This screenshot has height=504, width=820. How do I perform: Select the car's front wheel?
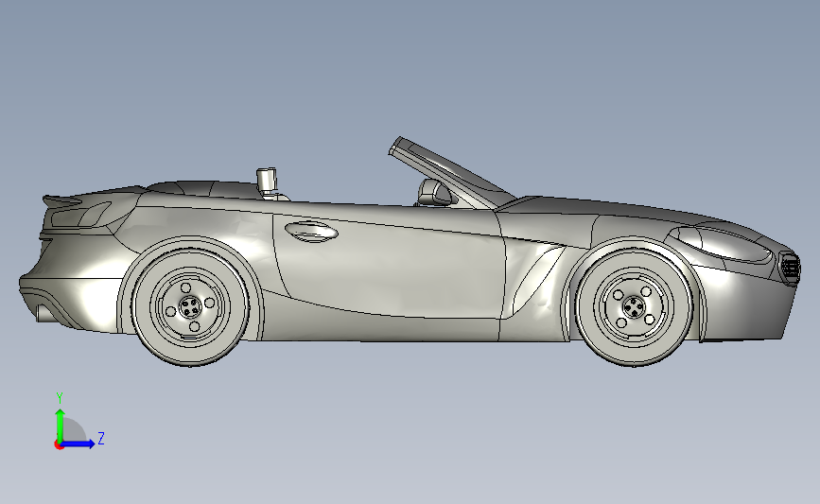[635, 306]
